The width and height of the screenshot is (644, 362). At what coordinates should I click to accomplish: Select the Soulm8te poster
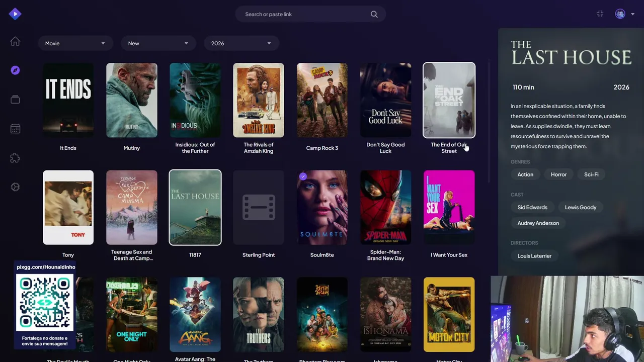[x=322, y=207]
